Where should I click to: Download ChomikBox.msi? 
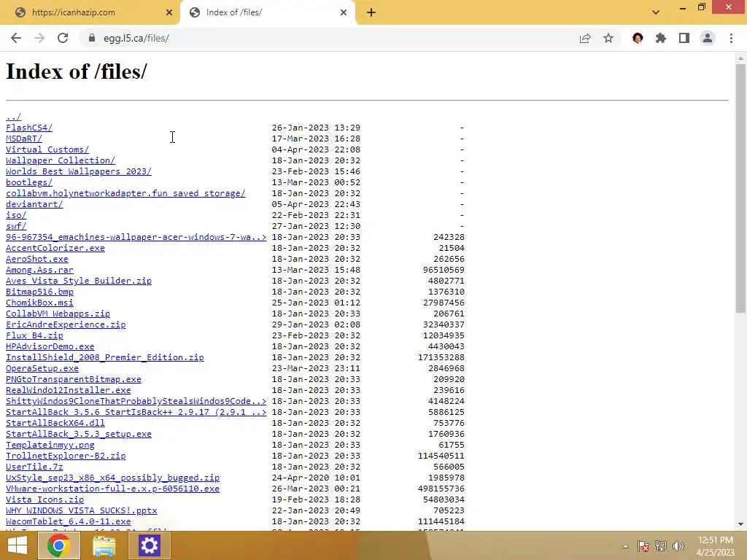39,303
